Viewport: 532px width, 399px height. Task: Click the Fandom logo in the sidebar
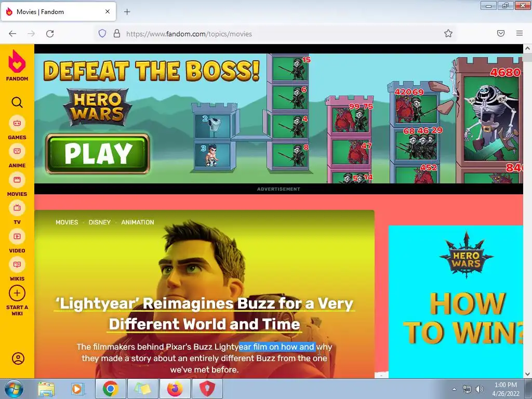pyautogui.click(x=17, y=65)
